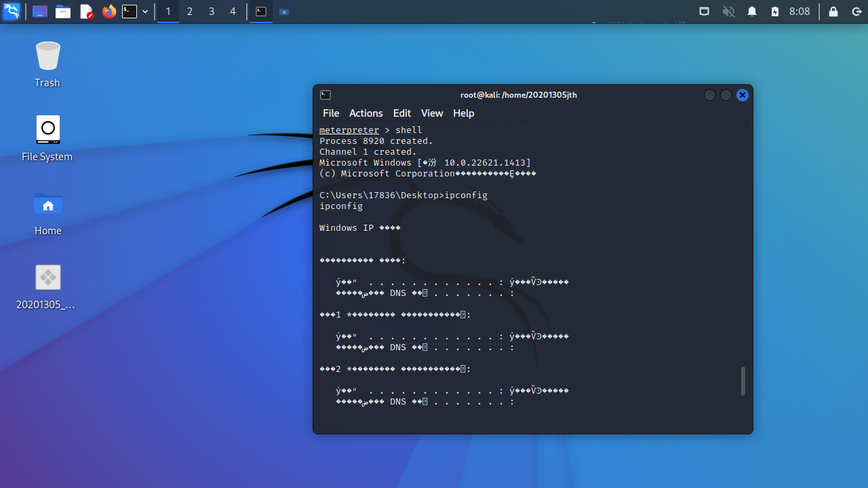Click the 'Process 8920 created.' line
868x488 pixels.
point(376,141)
